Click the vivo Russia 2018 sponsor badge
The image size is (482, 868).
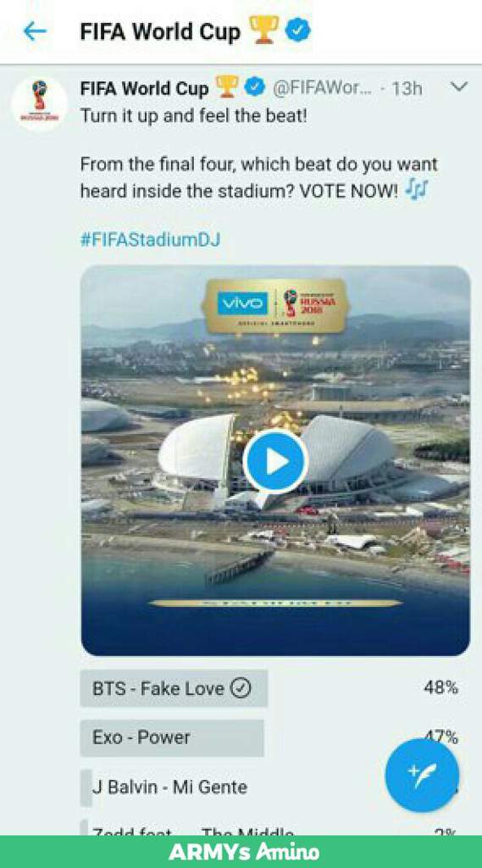pos(274,306)
